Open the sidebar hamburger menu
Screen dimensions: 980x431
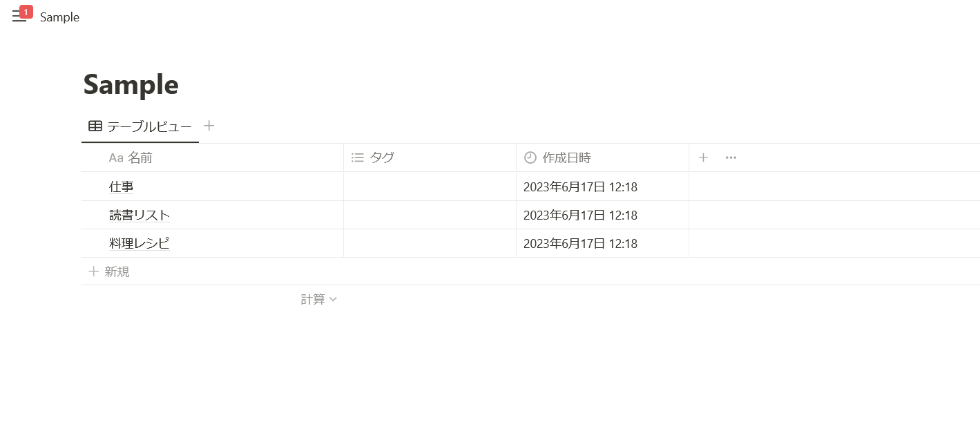coord(19,17)
